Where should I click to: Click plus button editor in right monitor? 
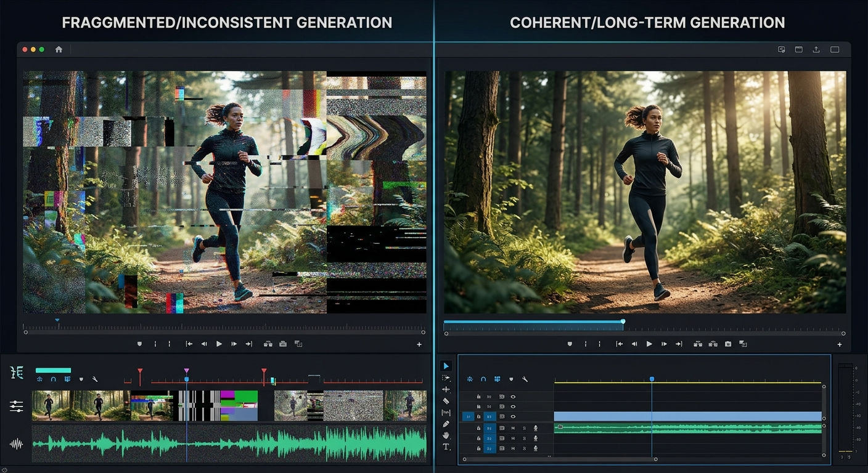pyautogui.click(x=839, y=345)
